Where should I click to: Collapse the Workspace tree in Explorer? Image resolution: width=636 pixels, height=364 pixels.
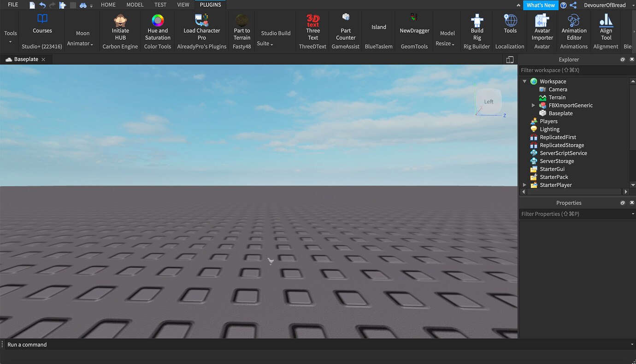pos(524,81)
